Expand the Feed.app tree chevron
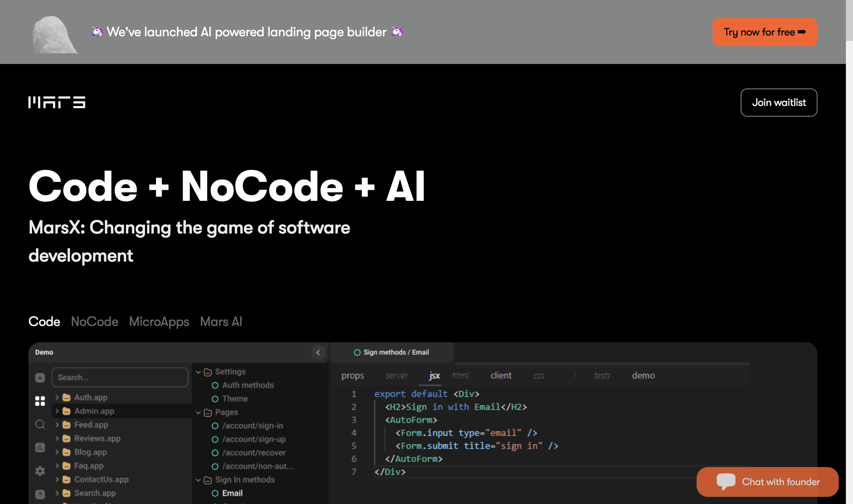 (x=57, y=425)
